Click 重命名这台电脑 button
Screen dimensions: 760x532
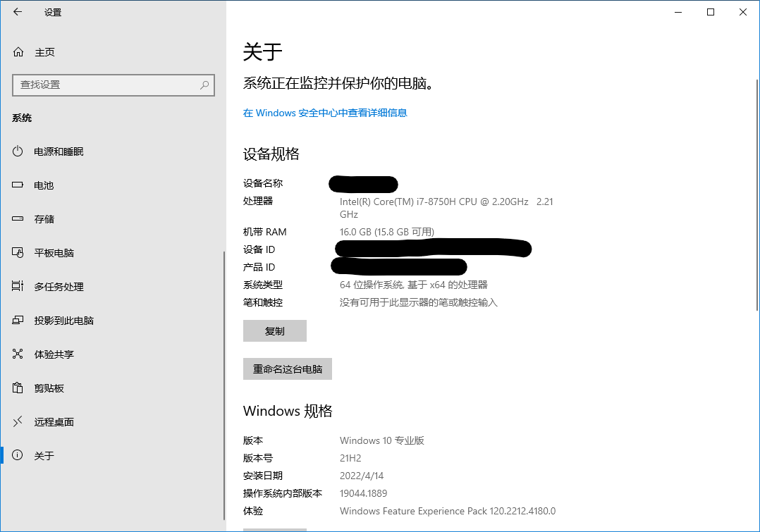point(288,369)
